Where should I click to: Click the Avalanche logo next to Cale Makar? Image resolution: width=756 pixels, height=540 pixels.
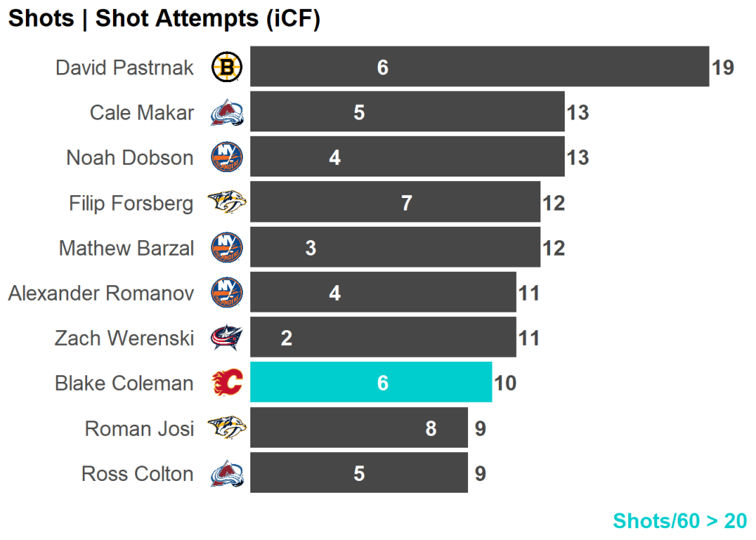click(227, 113)
